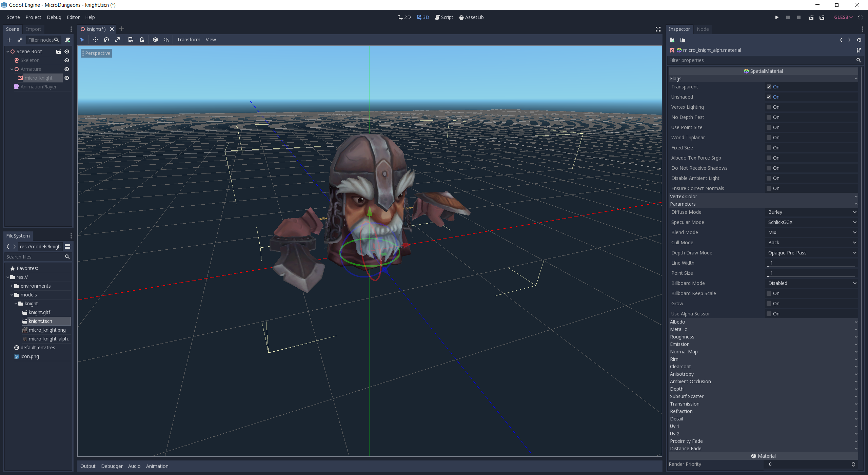The height and width of the screenshot is (475, 868).
Task: Collapse the Armature node in Scene tree
Action: pos(12,69)
